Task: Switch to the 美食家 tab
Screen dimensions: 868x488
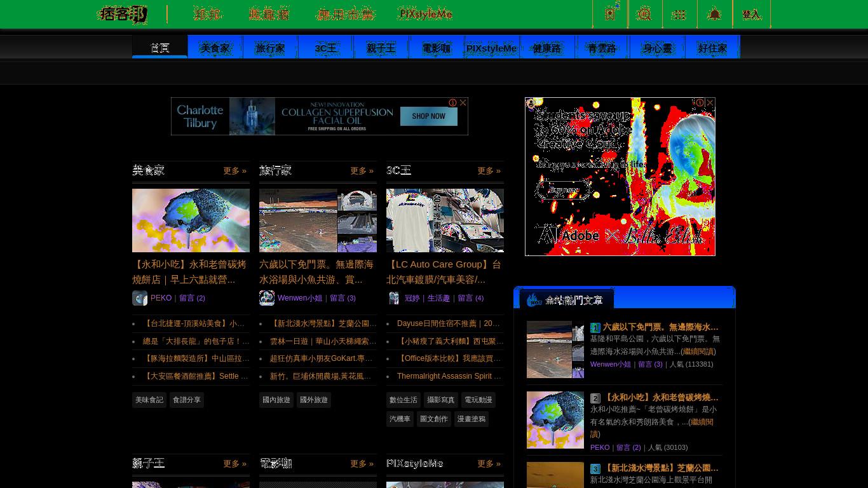Action: point(215,48)
